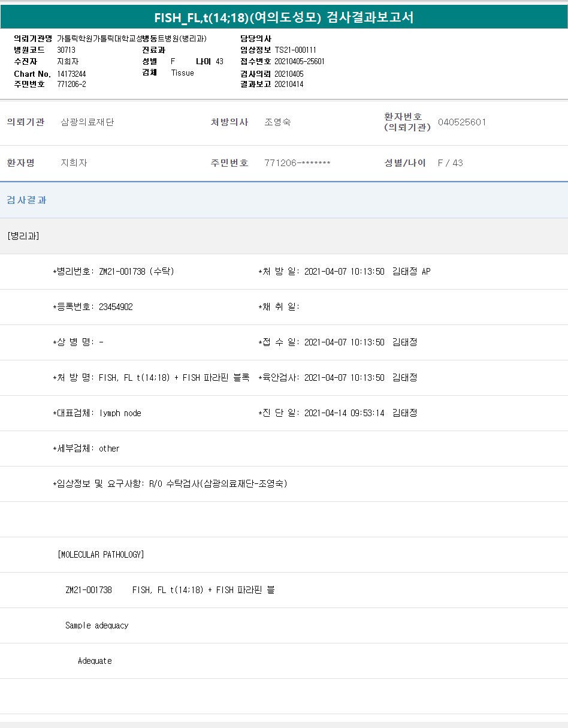Select the Chart No. value 14173244
Screen dimensions: 568x728
coord(72,74)
